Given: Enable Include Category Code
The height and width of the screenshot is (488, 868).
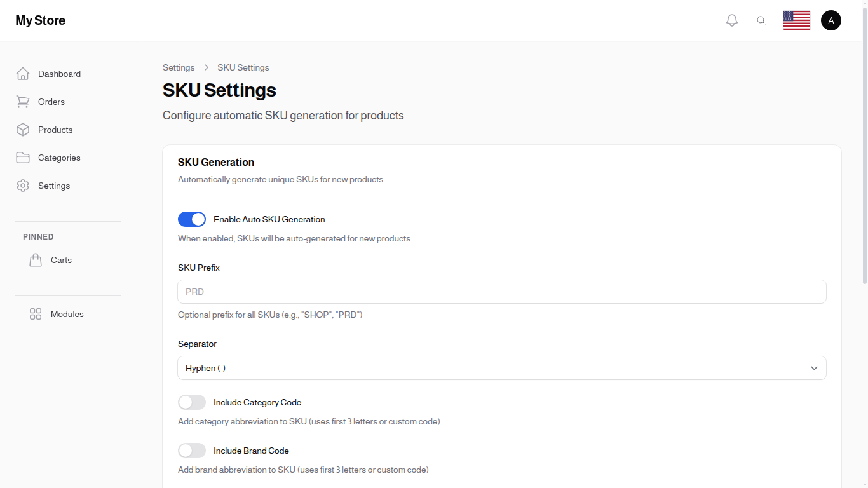Looking at the screenshot, I should click(191, 402).
